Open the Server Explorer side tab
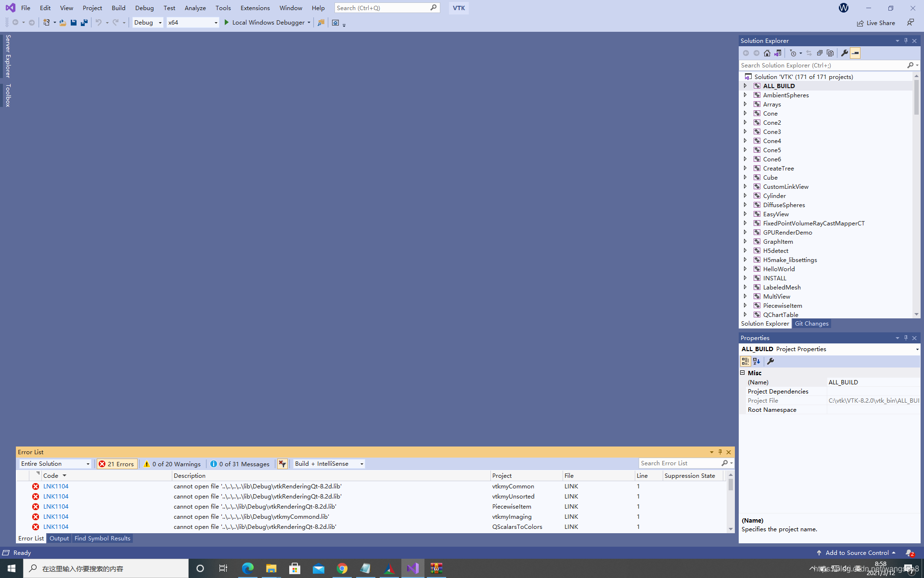Screen dimensions: 924x578 pos(8,56)
